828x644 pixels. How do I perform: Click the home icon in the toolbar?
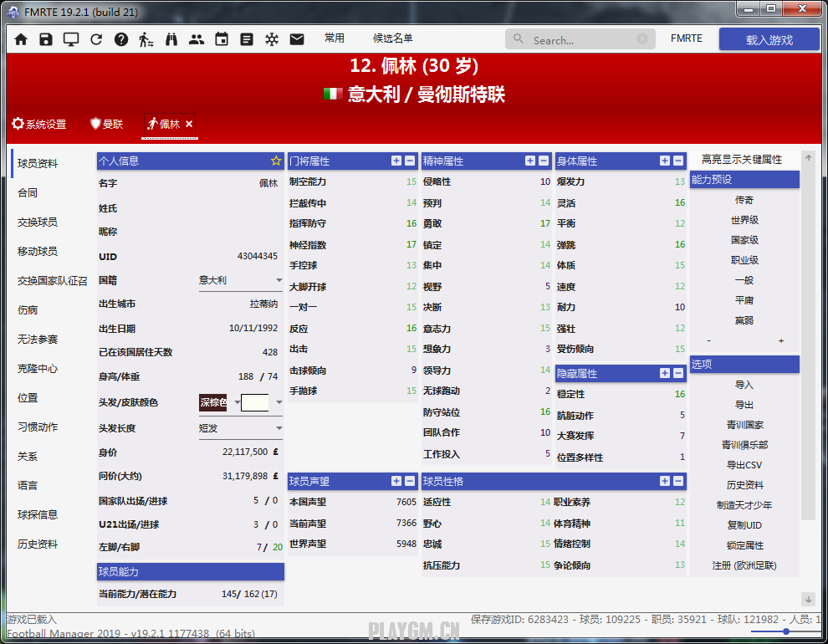click(x=21, y=39)
